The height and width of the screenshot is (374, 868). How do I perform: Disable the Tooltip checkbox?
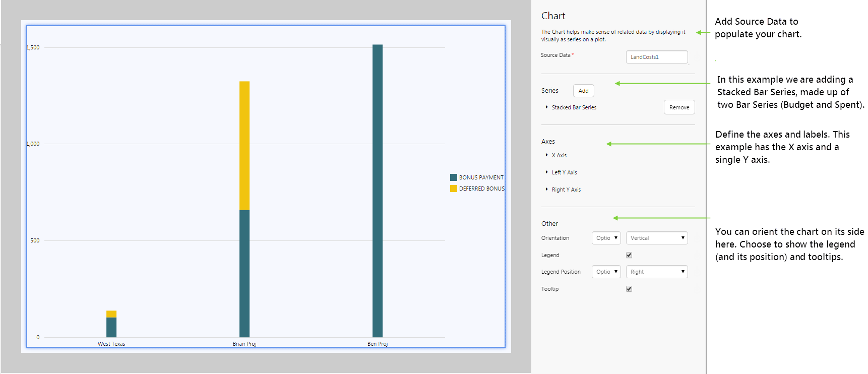[x=629, y=289]
